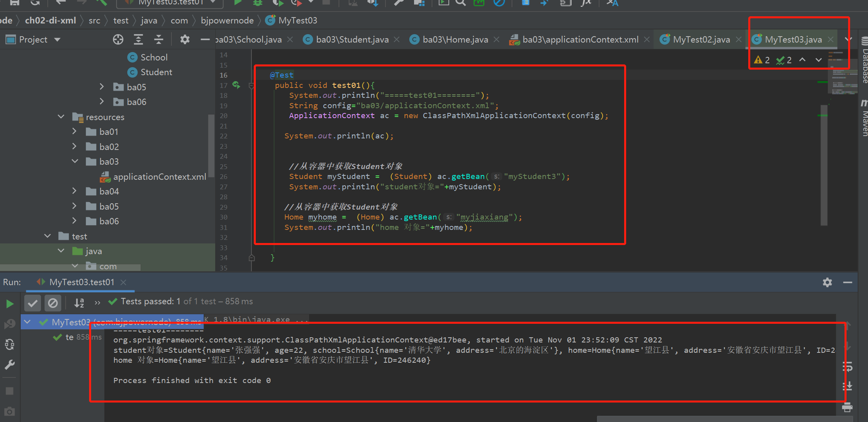Select the School class in tree
Image resolution: width=868 pixels, height=422 pixels.
tap(148, 57)
